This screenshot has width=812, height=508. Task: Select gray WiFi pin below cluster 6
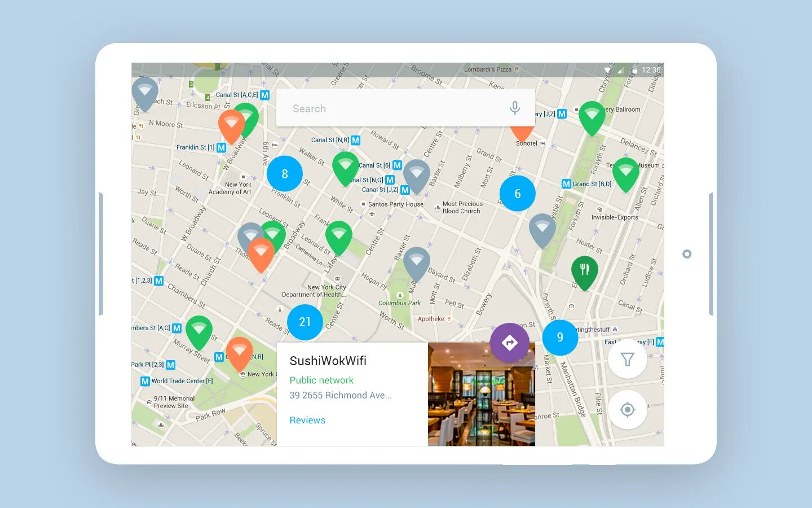click(x=542, y=230)
